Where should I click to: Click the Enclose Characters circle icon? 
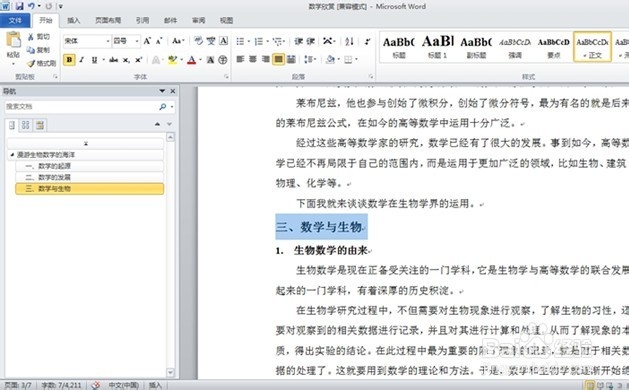pyautogui.click(x=223, y=60)
